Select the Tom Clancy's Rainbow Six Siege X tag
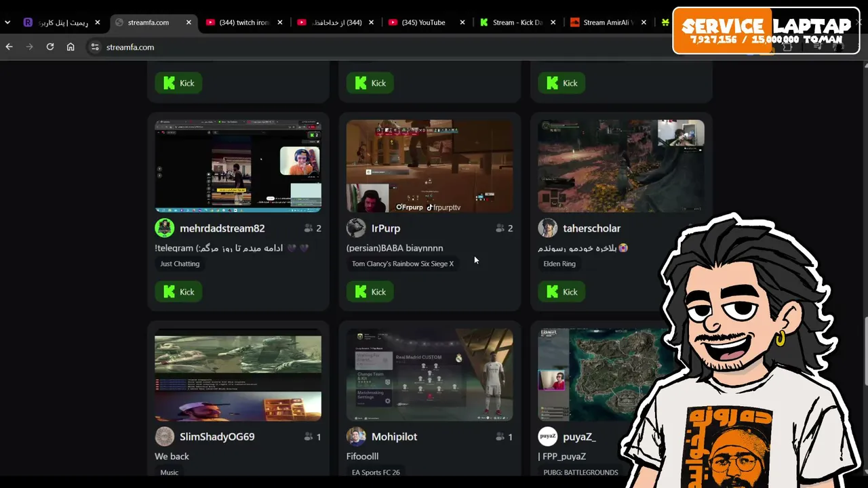The image size is (868, 488). coord(403,264)
